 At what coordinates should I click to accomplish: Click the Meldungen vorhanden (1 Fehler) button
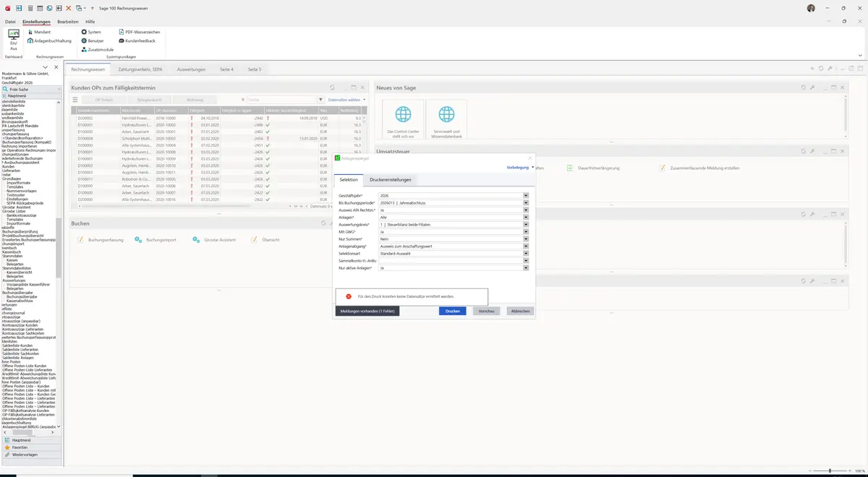[x=367, y=311]
